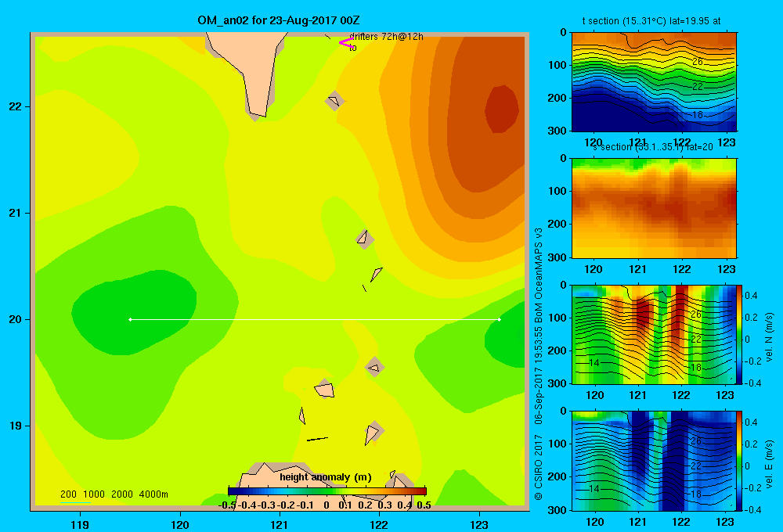
Task: Click the '119' longitude tick label below map
Action: click(80, 524)
